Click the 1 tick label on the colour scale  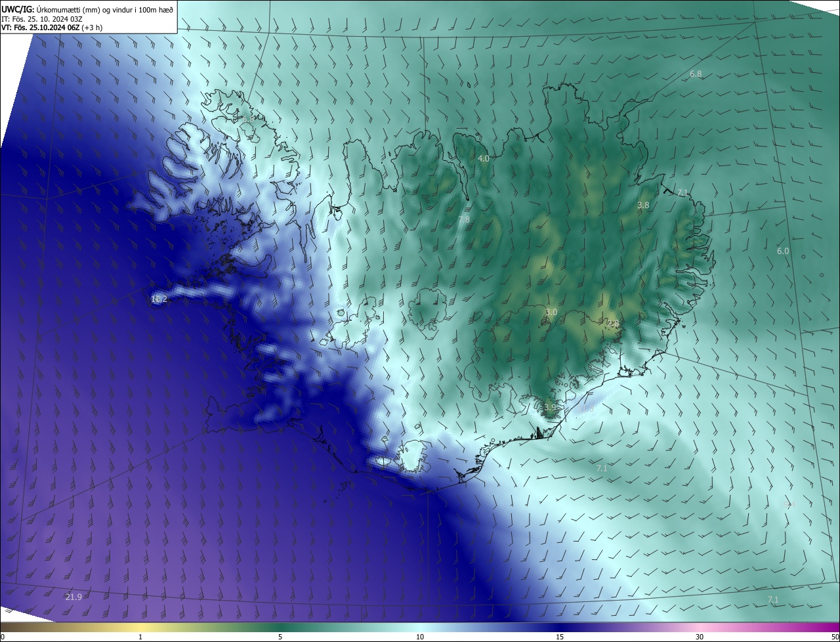[x=140, y=637]
